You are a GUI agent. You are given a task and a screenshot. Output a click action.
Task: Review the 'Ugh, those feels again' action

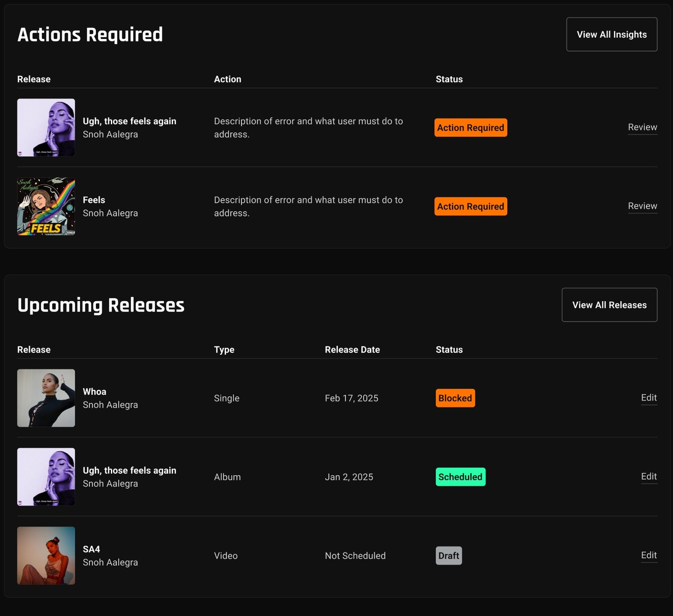(x=642, y=127)
